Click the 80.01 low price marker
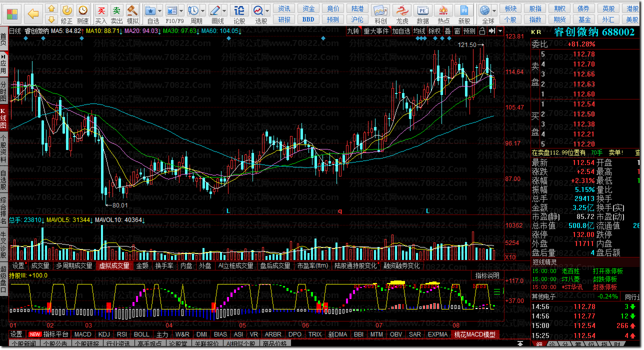 click(x=119, y=205)
